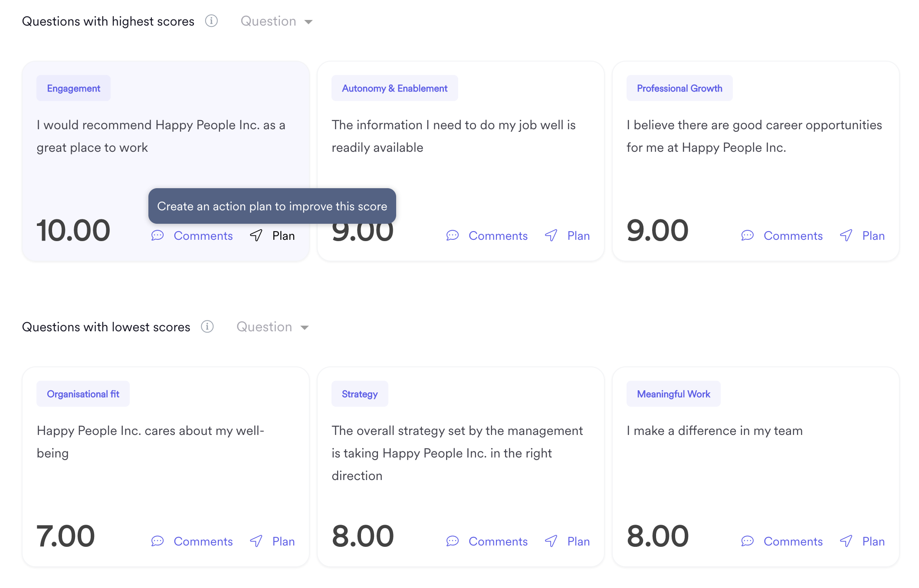The image size is (919, 588).
Task: Click comments bubble icon on Meaningful Work card
Action: click(x=748, y=541)
